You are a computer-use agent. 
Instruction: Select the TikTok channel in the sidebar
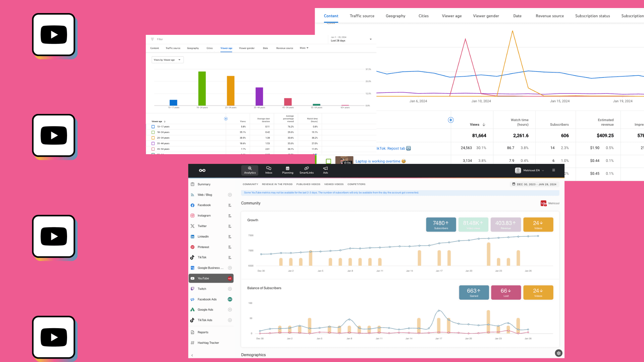[202, 257]
